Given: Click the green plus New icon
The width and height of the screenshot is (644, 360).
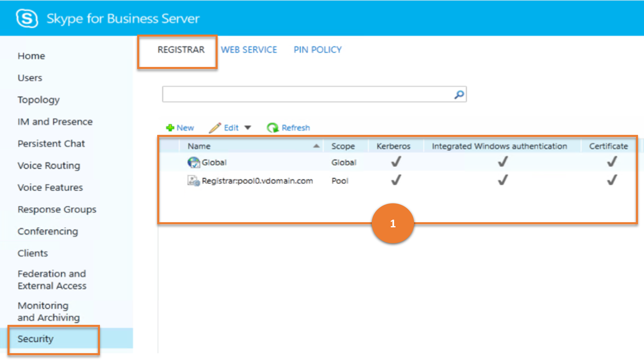Looking at the screenshot, I should (x=170, y=128).
